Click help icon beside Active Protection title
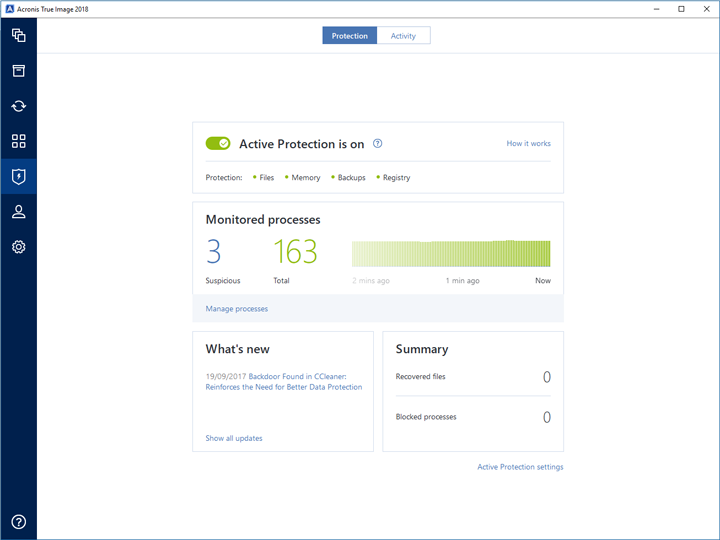 pos(377,144)
